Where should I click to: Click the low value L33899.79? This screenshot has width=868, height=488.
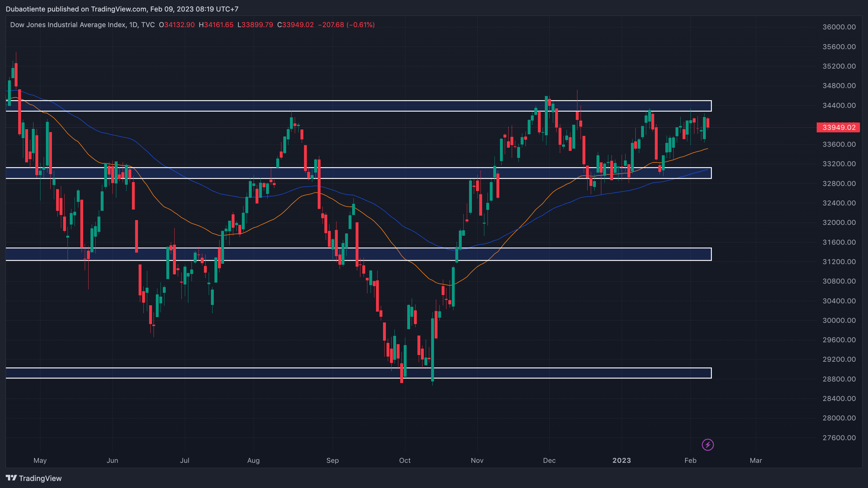coord(256,25)
